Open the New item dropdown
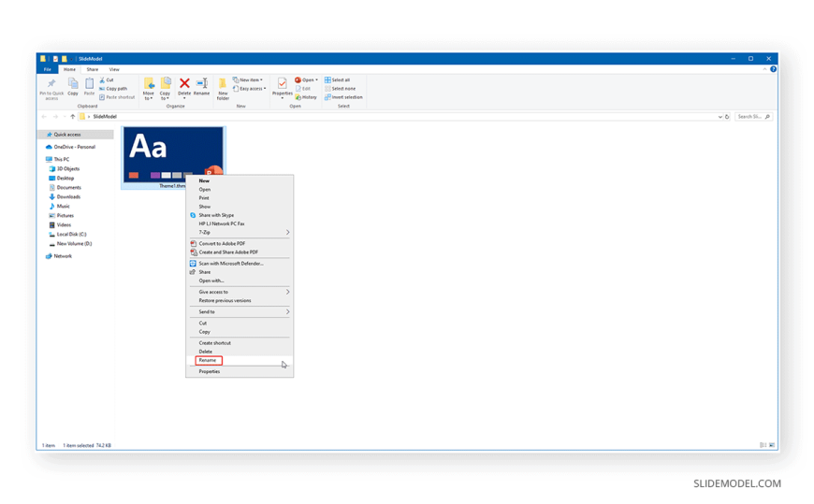Image resolution: width=814 pixels, height=504 pixels. (x=248, y=79)
